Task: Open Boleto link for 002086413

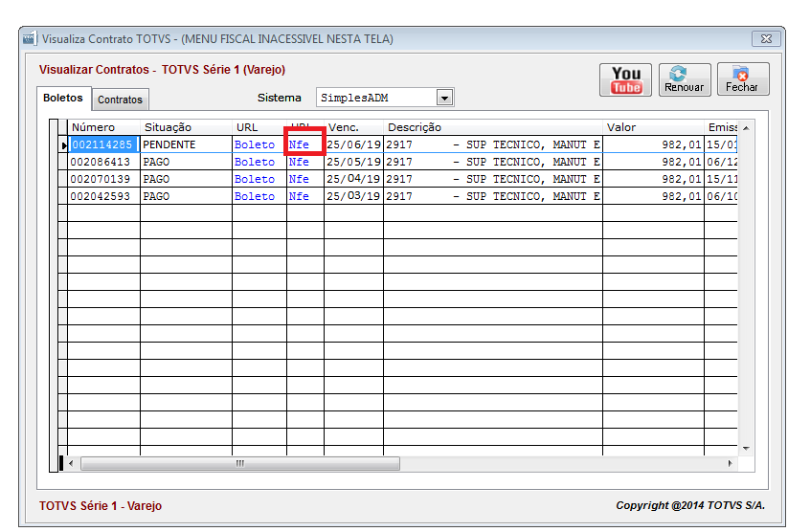Action: [x=255, y=162]
